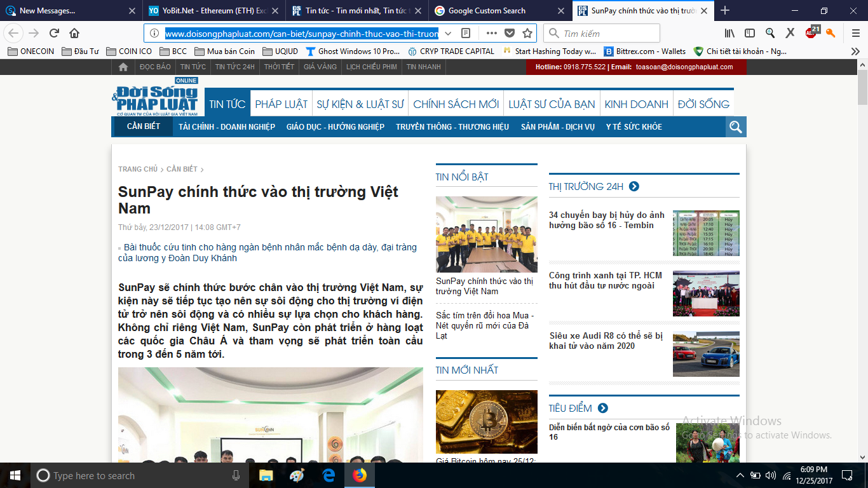This screenshot has height=488, width=868.
Task: Open the Firefox library
Action: (729, 33)
